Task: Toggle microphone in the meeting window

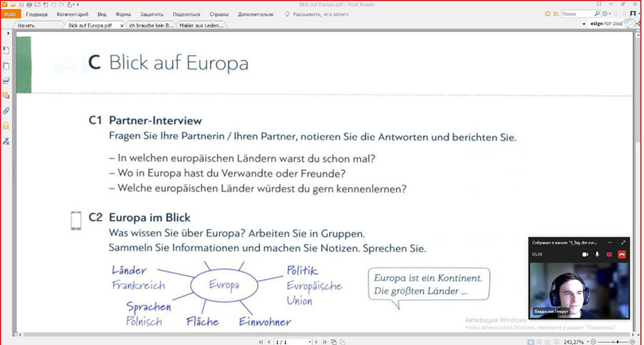Action: point(597,255)
